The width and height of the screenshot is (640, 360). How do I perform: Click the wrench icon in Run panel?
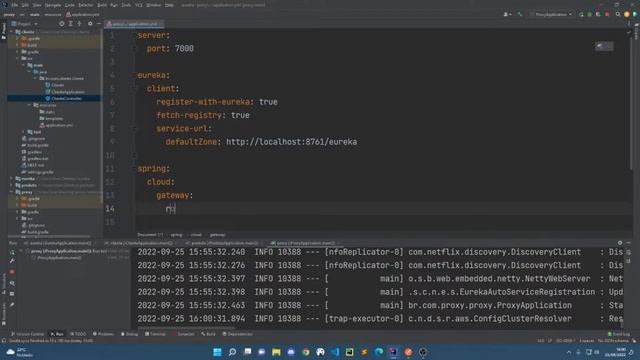(x=12, y=261)
